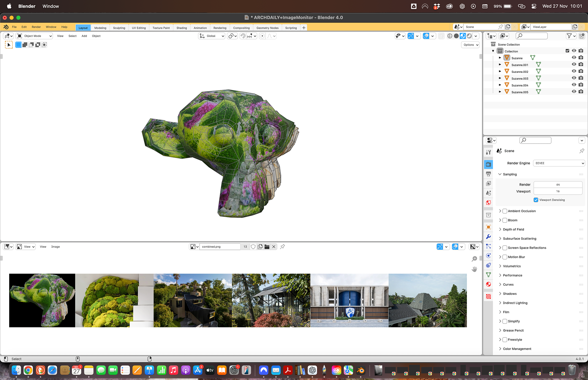
Task: Click the Render samples field
Action: [558, 185]
